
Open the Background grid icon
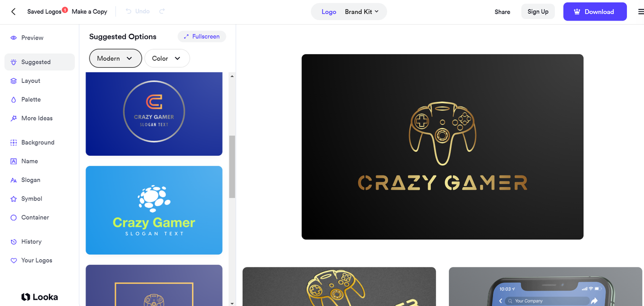(x=14, y=143)
